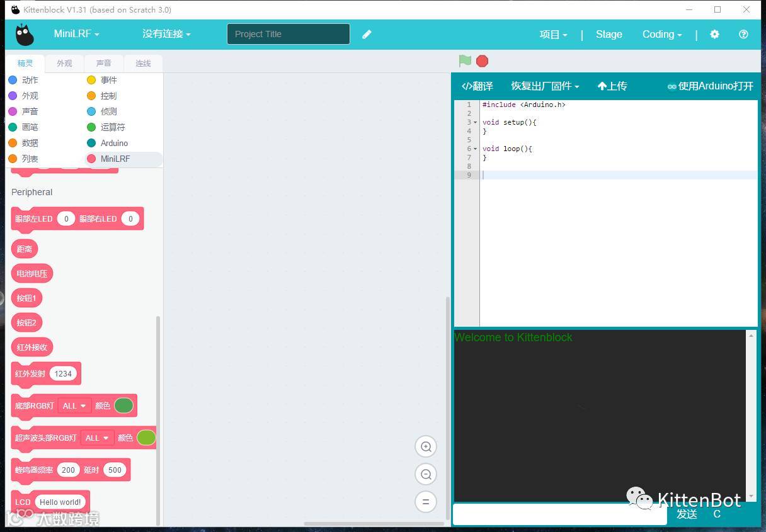Select the 动作 motion category
The width and height of the screenshot is (766, 532).
point(23,80)
